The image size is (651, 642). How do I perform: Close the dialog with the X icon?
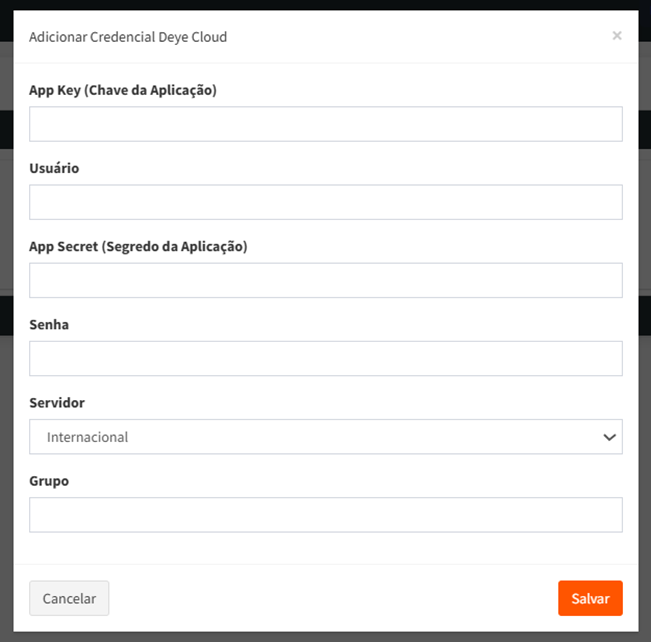[x=616, y=36]
